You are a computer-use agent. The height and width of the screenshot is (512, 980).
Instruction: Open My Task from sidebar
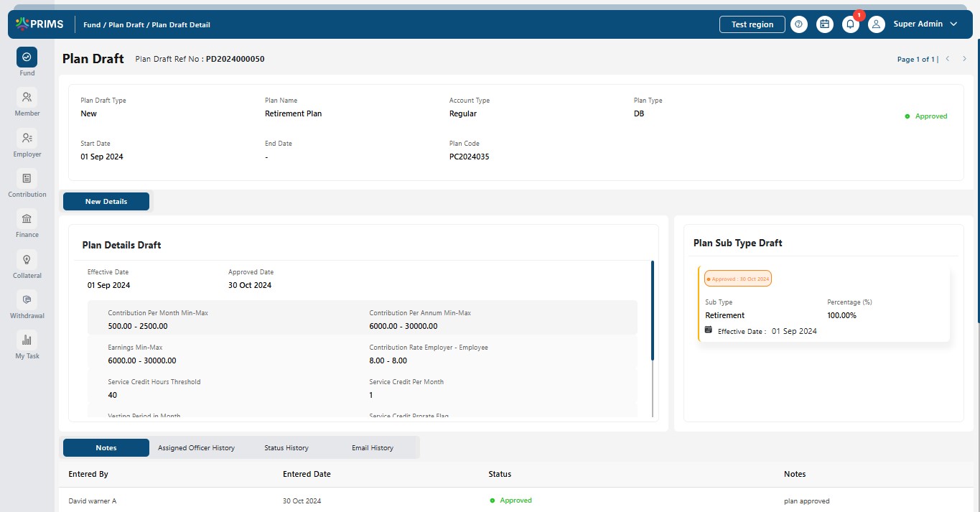pos(27,340)
